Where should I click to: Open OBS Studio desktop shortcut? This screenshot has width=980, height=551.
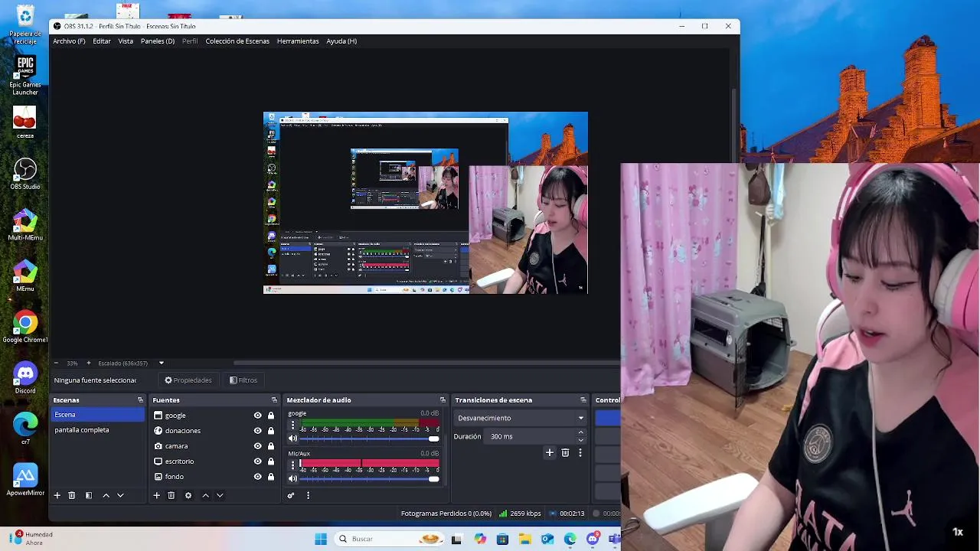25,174
